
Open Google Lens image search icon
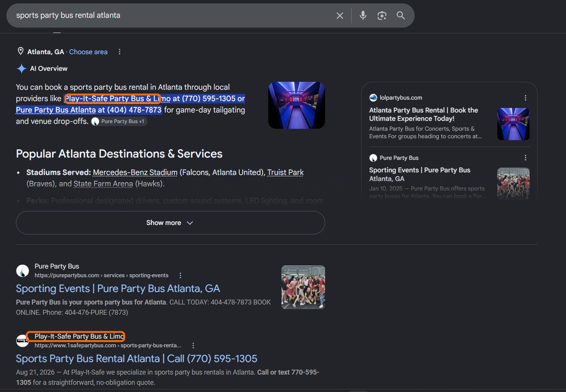382,16
